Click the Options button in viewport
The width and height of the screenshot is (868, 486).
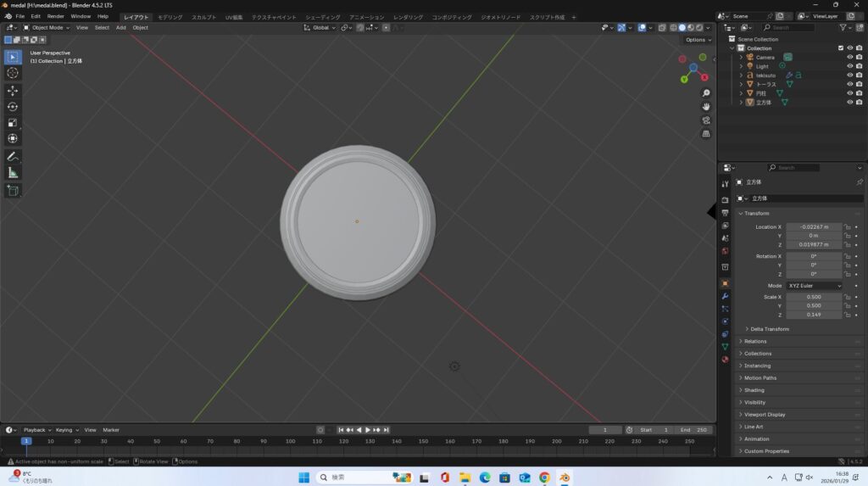[x=697, y=40]
